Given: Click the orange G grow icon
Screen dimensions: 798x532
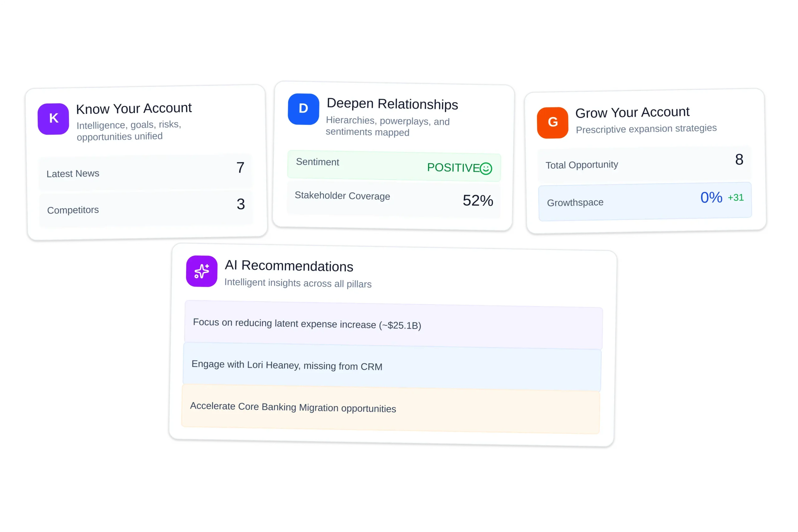Looking at the screenshot, I should (x=552, y=122).
